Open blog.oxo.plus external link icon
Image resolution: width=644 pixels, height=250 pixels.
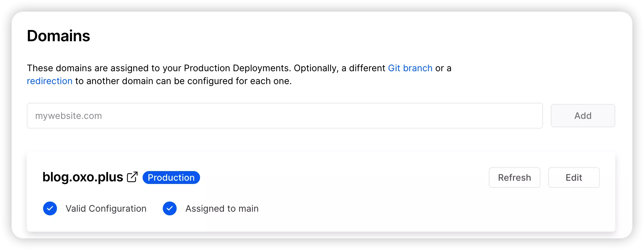[132, 177]
